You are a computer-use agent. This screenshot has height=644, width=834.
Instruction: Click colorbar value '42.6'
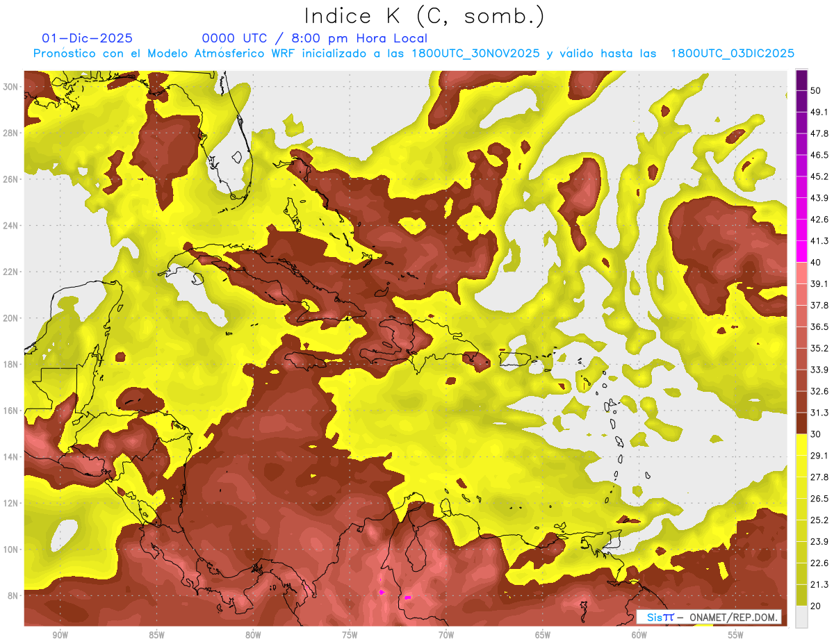pos(819,220)
